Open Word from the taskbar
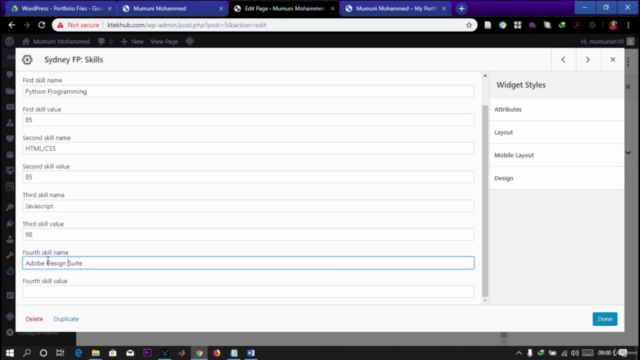Viewport: 640px width, 360px height. click(251, 353)
